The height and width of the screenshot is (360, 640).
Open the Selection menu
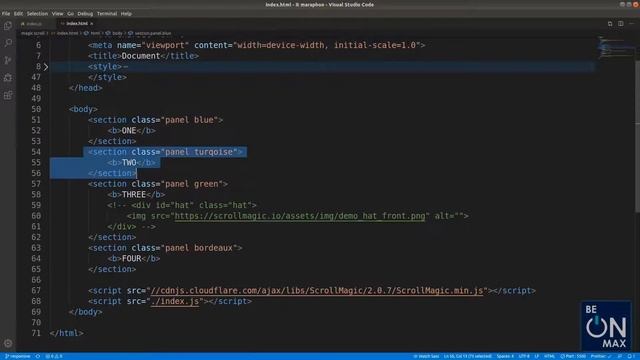[x=37, y=13]
